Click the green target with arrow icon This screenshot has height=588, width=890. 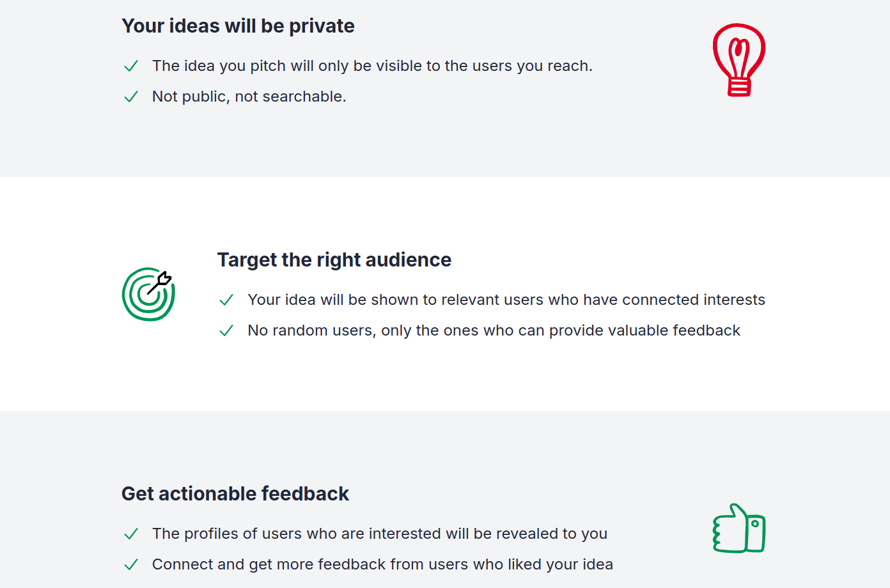[x=148, y=294]
